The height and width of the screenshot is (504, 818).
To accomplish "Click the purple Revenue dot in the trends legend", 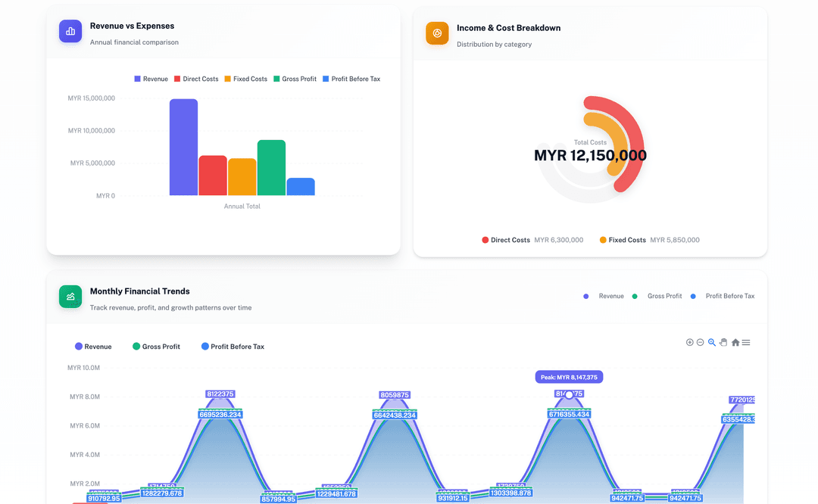I will (77, 347).
